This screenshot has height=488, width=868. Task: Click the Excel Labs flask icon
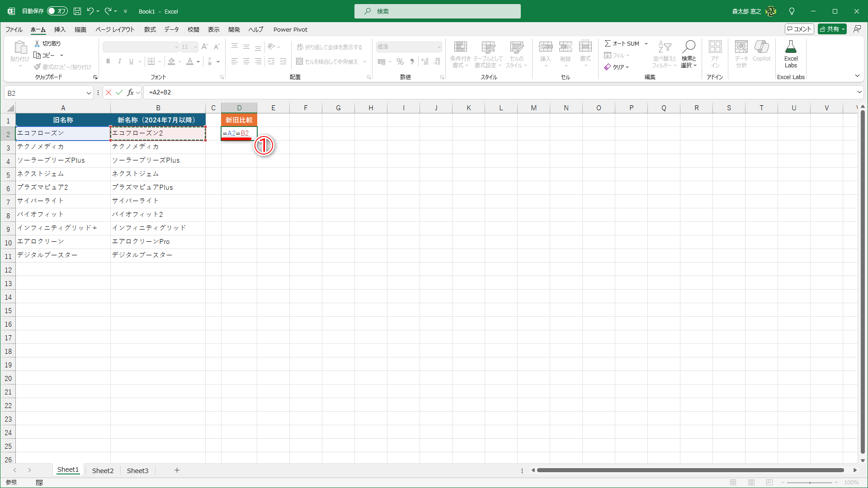point(791,47)
